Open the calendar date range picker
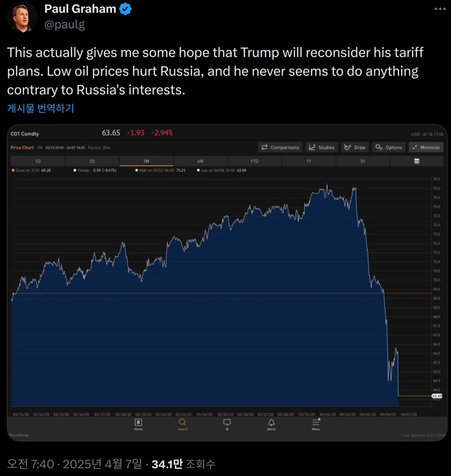Screen dimensions: 451x476 (416, 161)
